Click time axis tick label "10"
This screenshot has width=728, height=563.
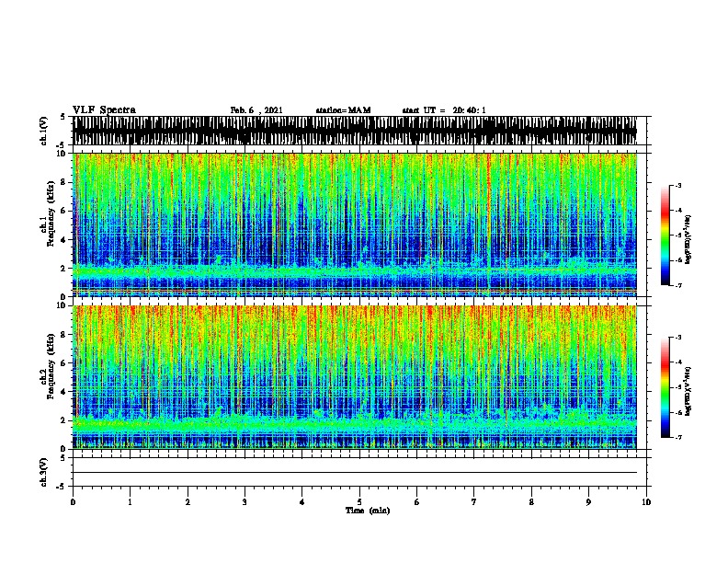point(646,502)
